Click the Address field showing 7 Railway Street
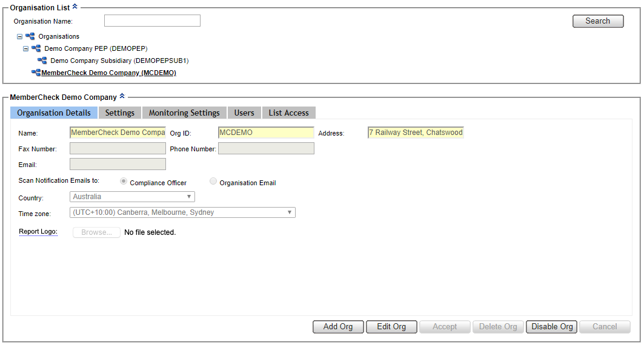The image size is (644, 345). point(416,133)
